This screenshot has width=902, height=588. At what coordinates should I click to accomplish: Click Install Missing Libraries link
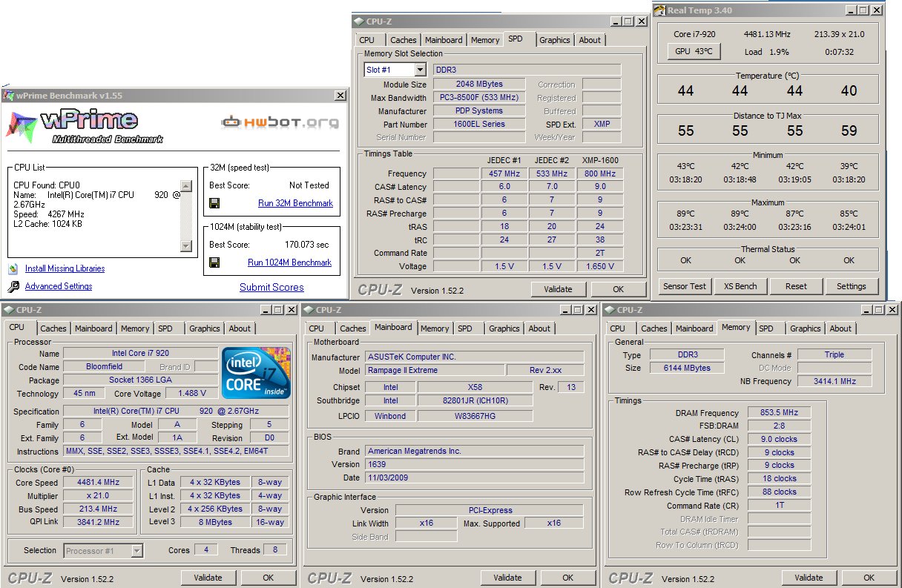pos(65,268)
